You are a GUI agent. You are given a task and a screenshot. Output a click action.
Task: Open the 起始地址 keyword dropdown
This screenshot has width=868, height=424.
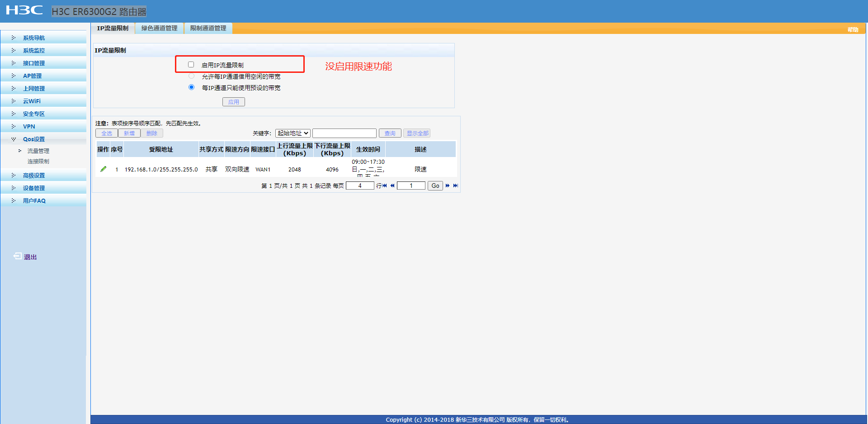coord(292,133)
